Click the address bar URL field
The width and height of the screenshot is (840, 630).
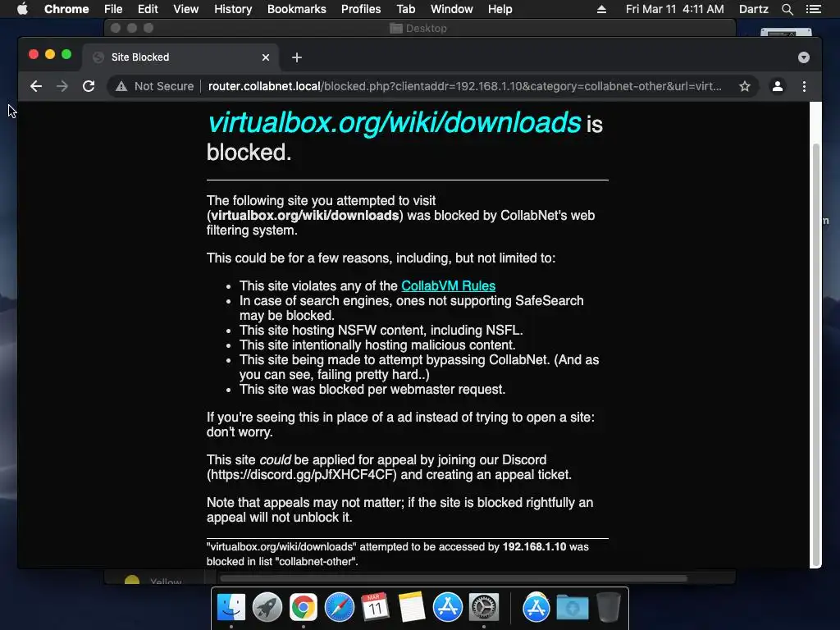464,86
